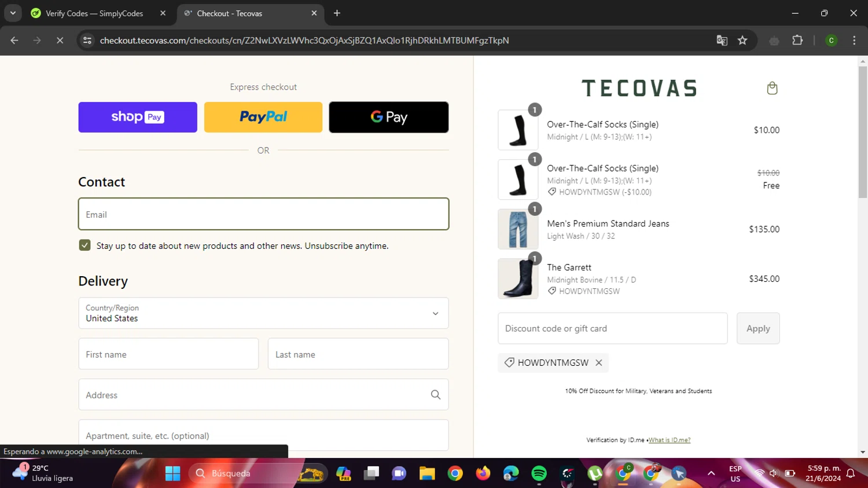This screenshot has width=868, height=488.
Task: Click the Discount code or gift card field
Action: (x=613, y=328)
